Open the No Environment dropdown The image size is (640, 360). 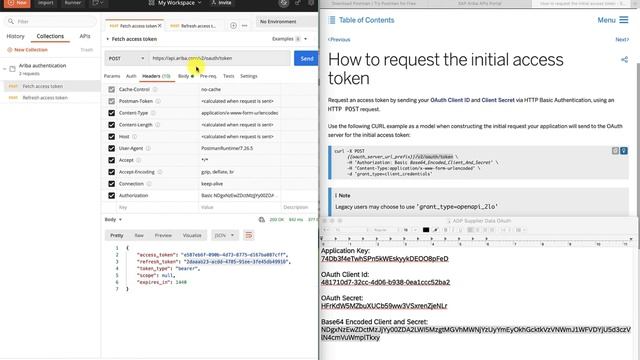pyautogui.click(x=286, y=22)
